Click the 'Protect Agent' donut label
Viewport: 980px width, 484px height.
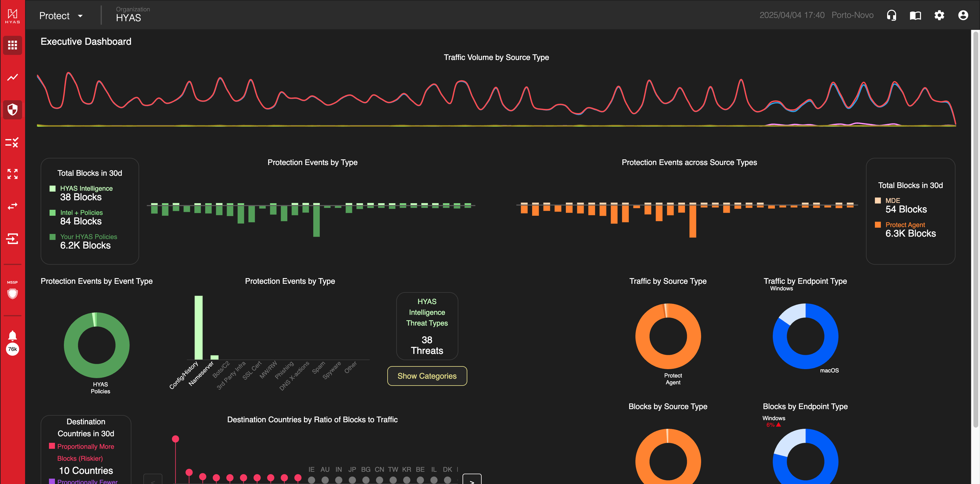click(x=673, y=379)
